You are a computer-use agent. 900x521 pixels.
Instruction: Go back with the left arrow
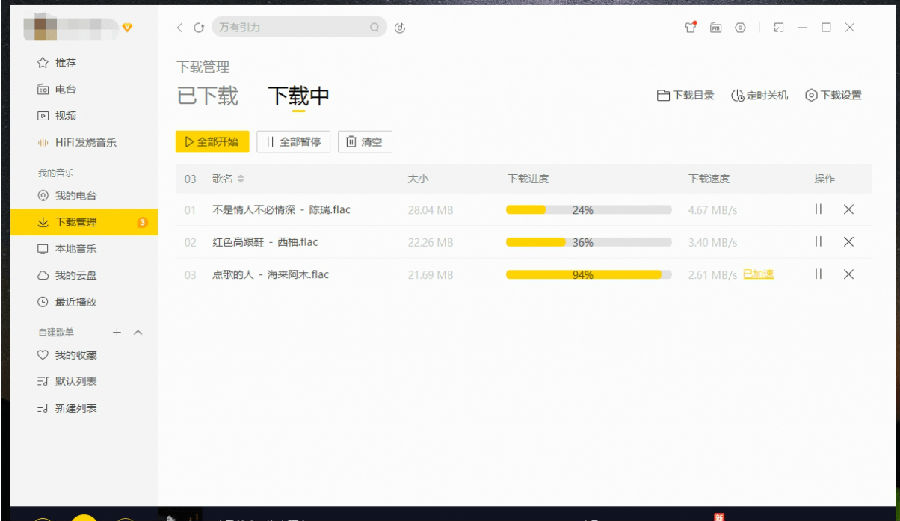[x=180, y=27]
